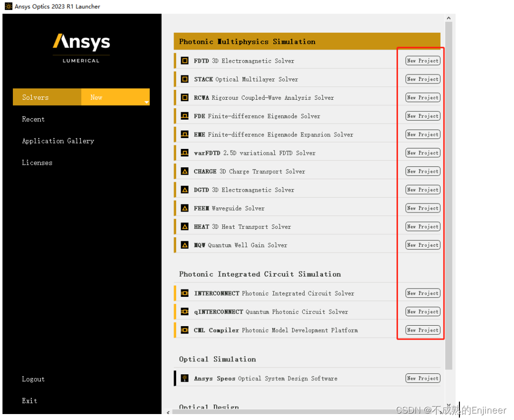Select 'FEEM Waveguide Solver' text
514x420 pixels.
point(229,208)
